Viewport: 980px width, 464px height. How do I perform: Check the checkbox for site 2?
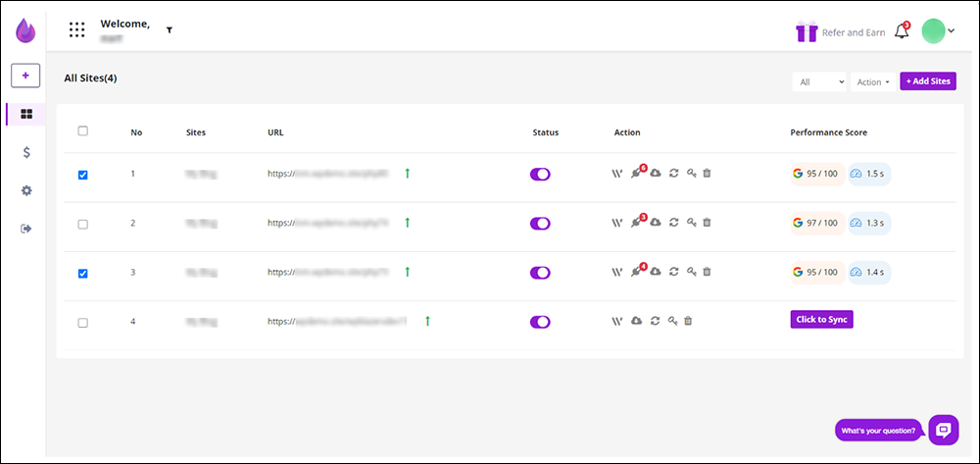(82, 225)
